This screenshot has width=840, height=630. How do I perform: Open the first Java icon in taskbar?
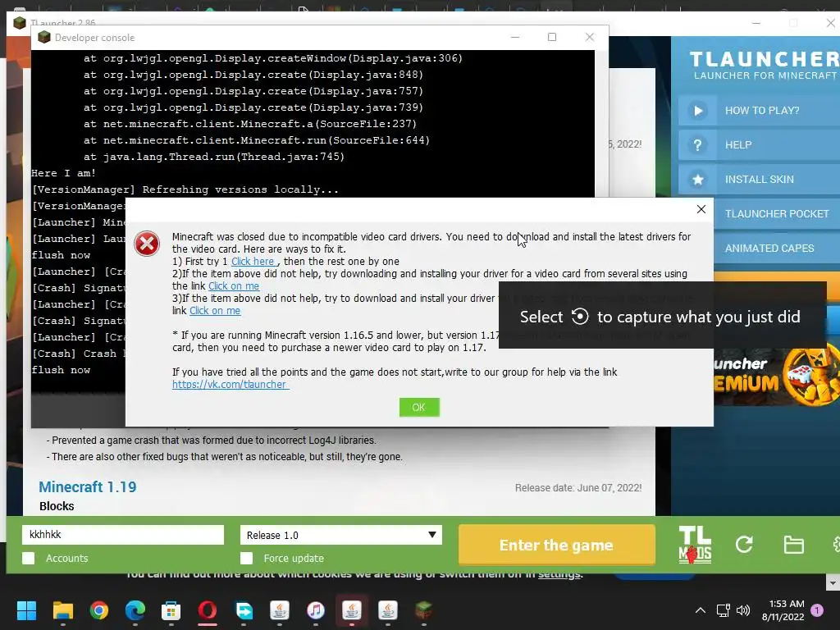[280, 610]
